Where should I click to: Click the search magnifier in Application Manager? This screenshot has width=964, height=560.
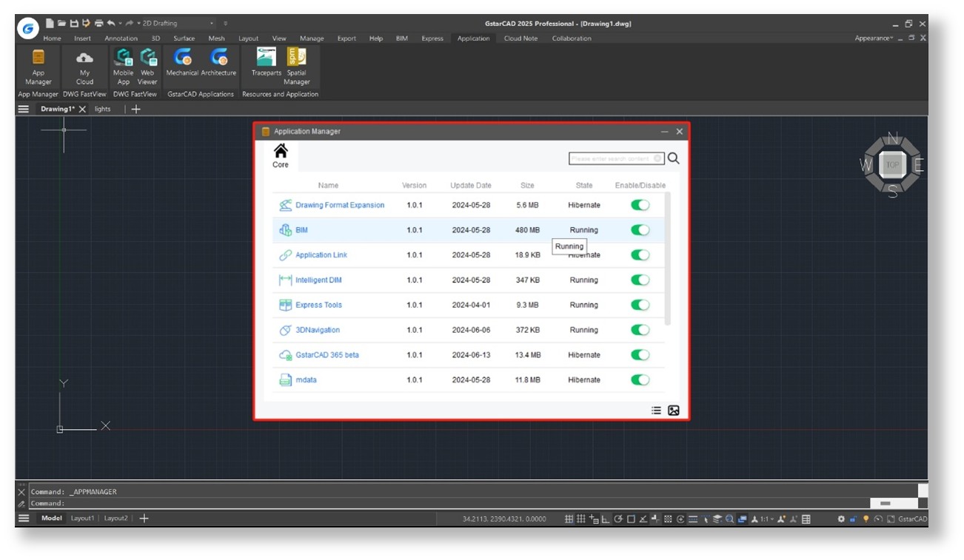pos(673,158)
